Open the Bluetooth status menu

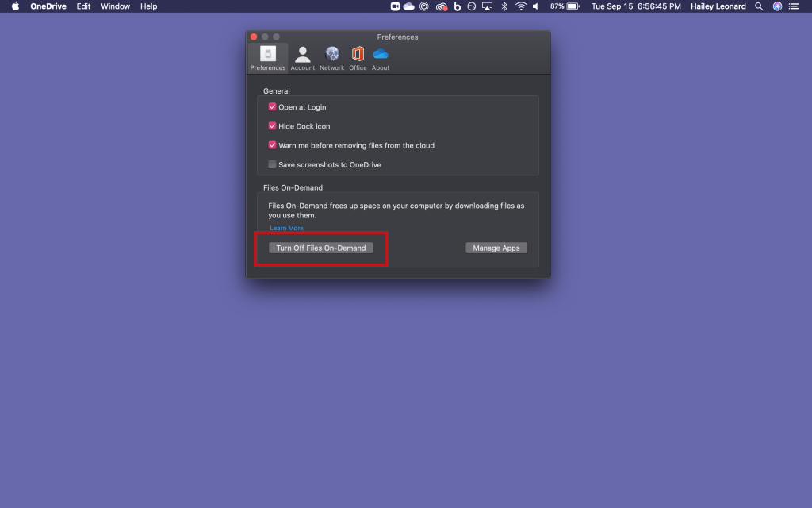[504, 6]
